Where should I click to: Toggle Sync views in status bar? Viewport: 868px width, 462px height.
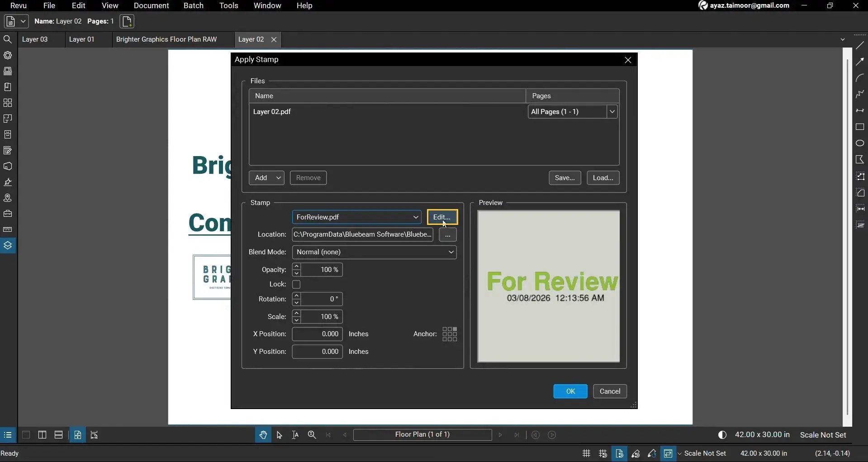tap(668, 453)
